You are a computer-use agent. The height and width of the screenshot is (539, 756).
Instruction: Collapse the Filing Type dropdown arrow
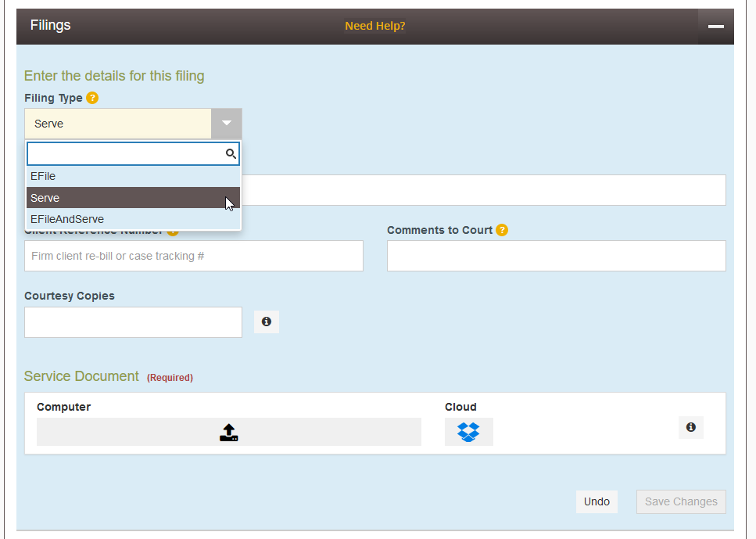point(226,123)
